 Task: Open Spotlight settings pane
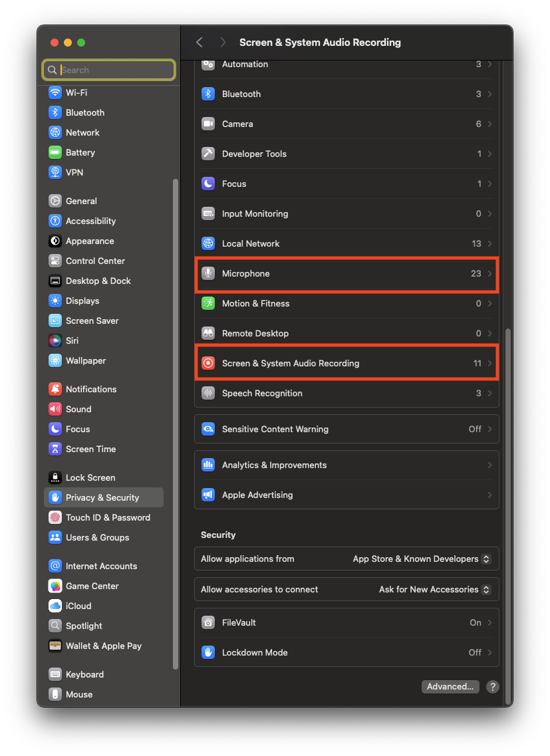point(104,626)
